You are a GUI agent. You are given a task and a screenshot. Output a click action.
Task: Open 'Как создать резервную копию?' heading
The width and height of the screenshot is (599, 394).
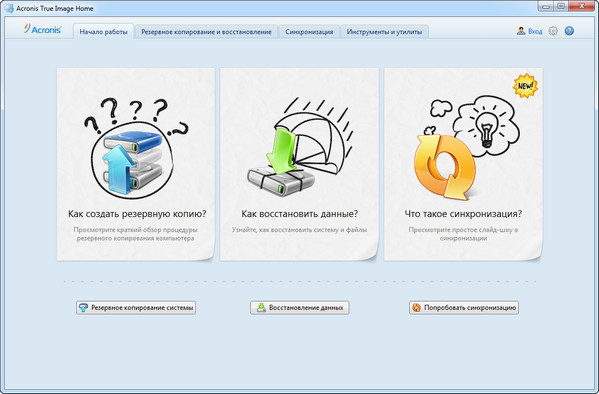(137, 214)
